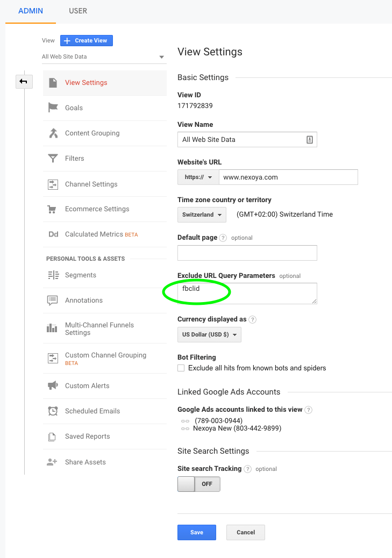Turn Site search Tracking to ON

[186, 484]
